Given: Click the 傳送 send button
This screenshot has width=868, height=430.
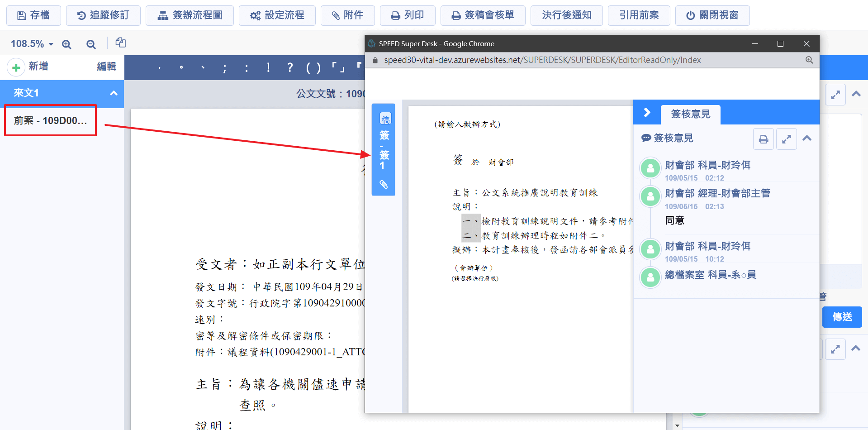Looking at the screenshot, I should coord(842,317).
